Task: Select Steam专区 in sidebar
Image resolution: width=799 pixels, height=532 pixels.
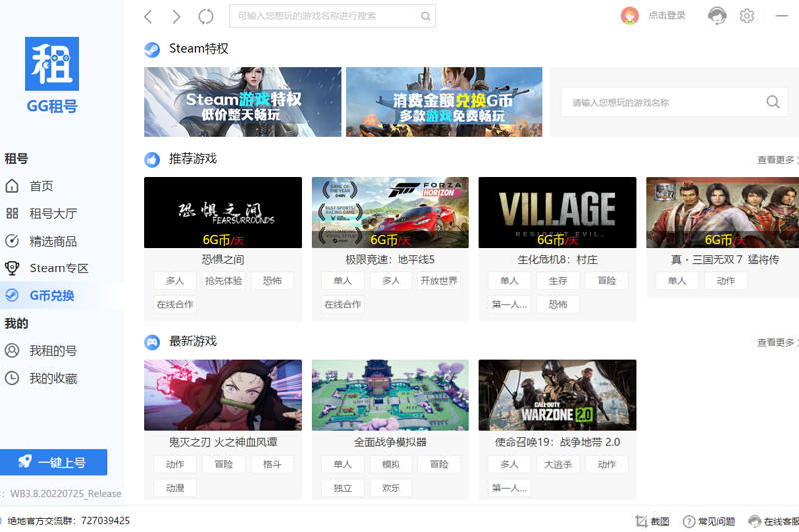Action: (x=58, y=267)
